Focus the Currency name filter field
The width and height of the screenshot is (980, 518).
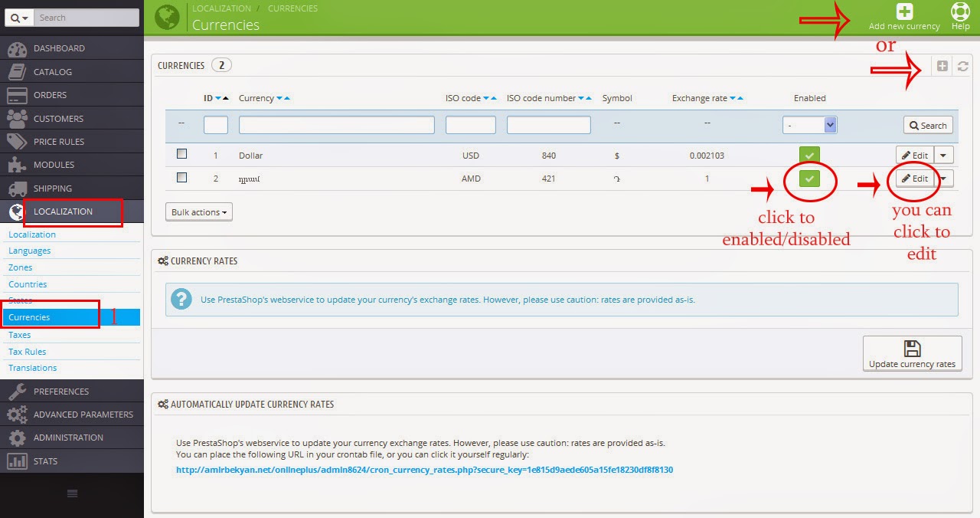click(337, 125)
